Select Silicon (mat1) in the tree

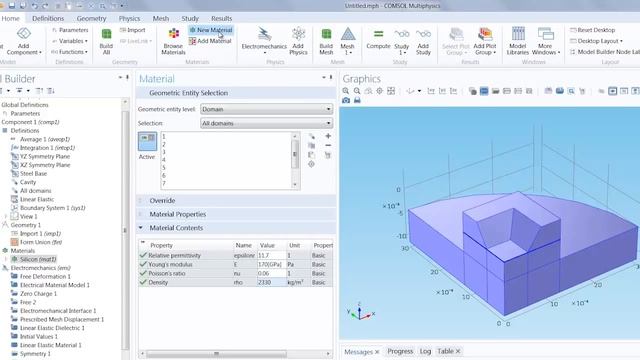[38, 259]
